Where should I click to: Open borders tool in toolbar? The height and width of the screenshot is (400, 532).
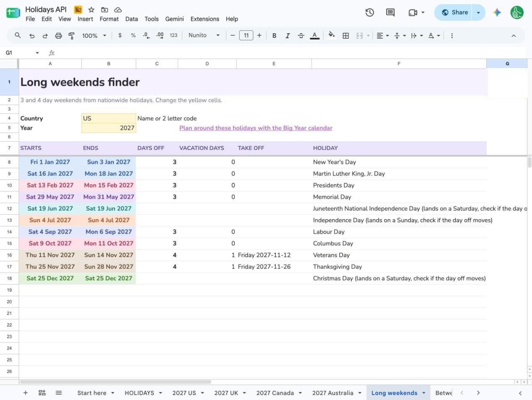[x=346, y=36]
